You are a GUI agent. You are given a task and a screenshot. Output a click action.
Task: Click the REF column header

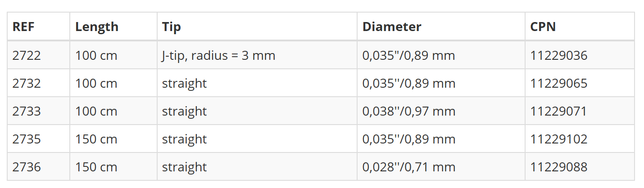(x=23, y=27)
